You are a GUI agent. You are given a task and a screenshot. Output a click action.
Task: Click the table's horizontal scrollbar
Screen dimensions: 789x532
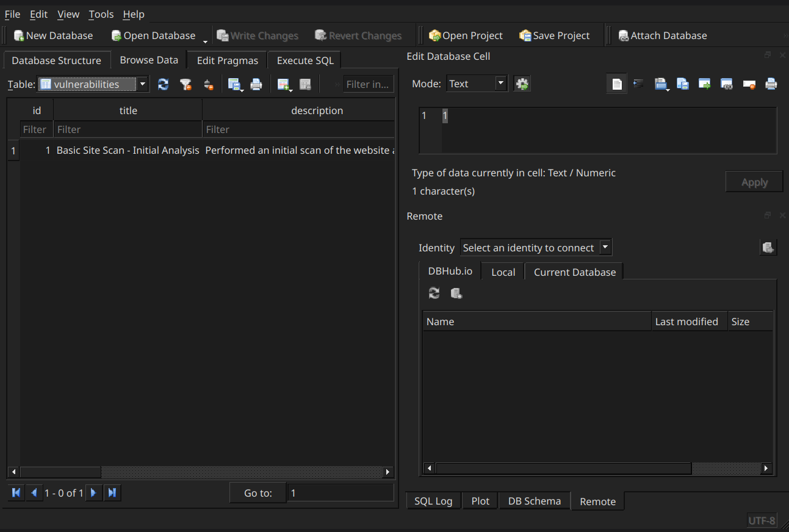tap(201, 472)
